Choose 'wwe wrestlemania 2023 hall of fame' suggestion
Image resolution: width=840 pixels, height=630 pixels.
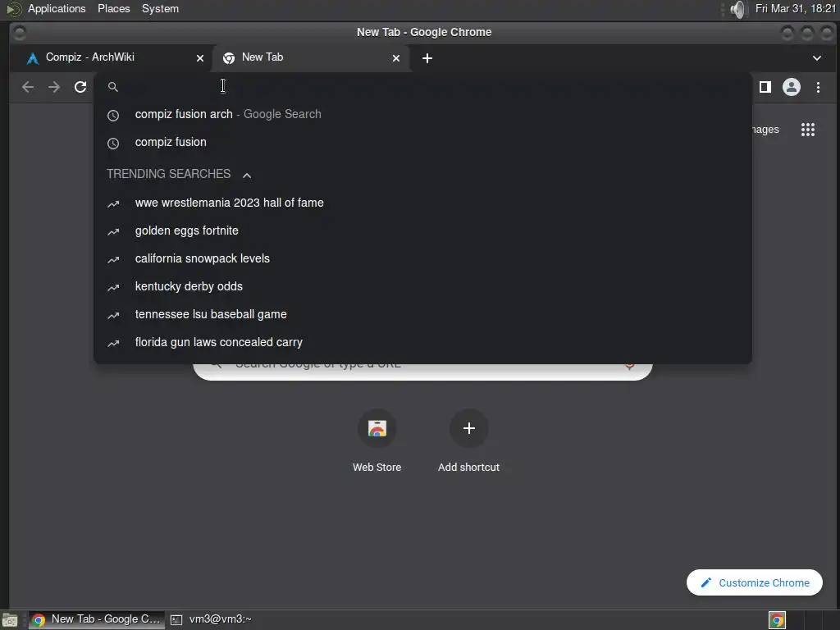pyautogui.click(x=422, y=203)
